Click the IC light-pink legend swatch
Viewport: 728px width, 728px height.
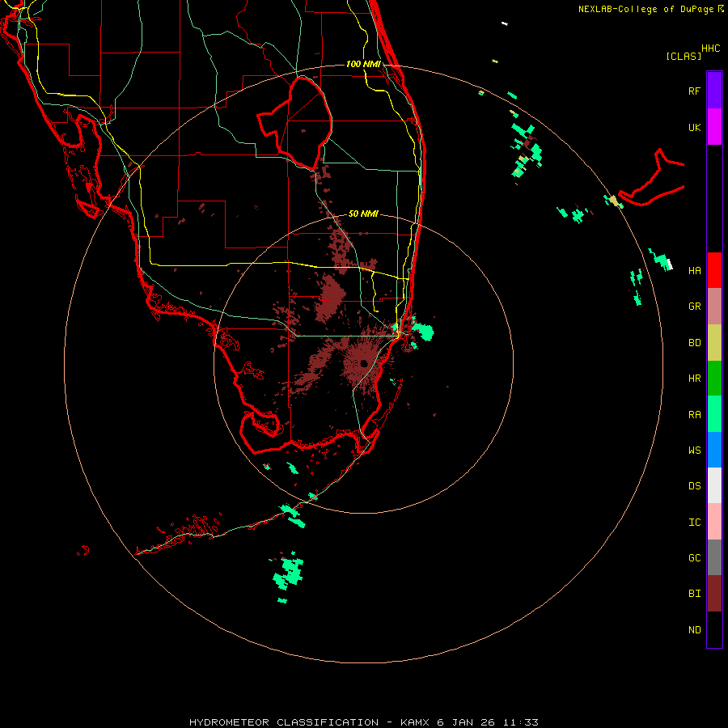click(x=714, y=522)
